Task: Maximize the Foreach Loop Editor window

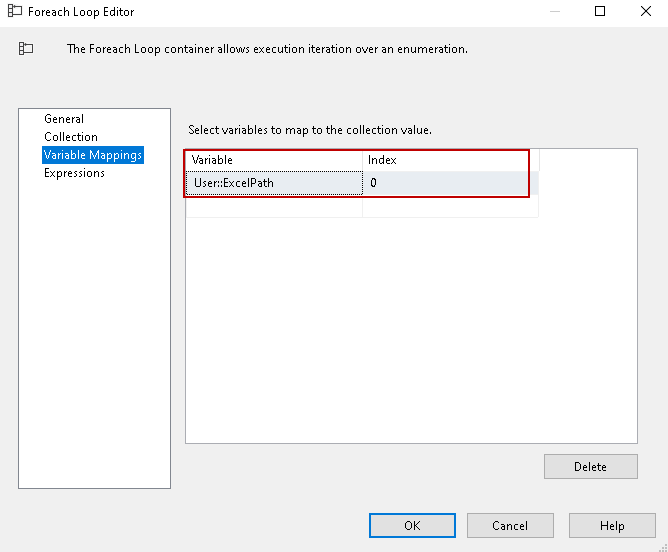Action: 600,12
